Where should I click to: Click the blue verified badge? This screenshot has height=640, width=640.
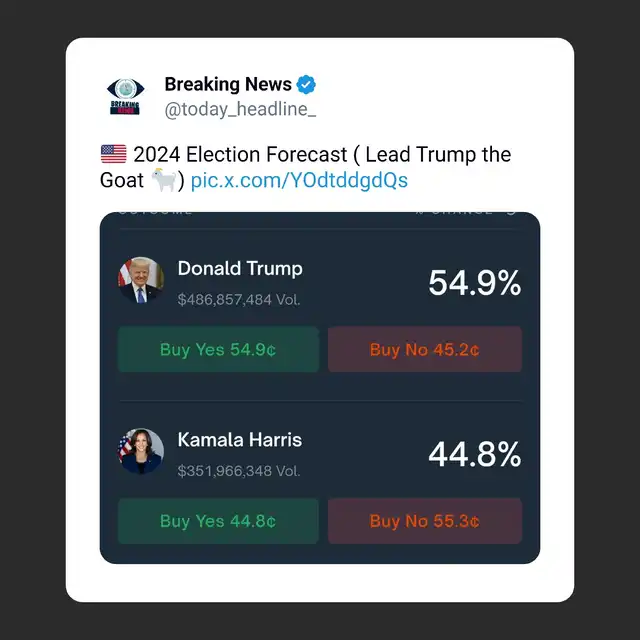point(306,85)
